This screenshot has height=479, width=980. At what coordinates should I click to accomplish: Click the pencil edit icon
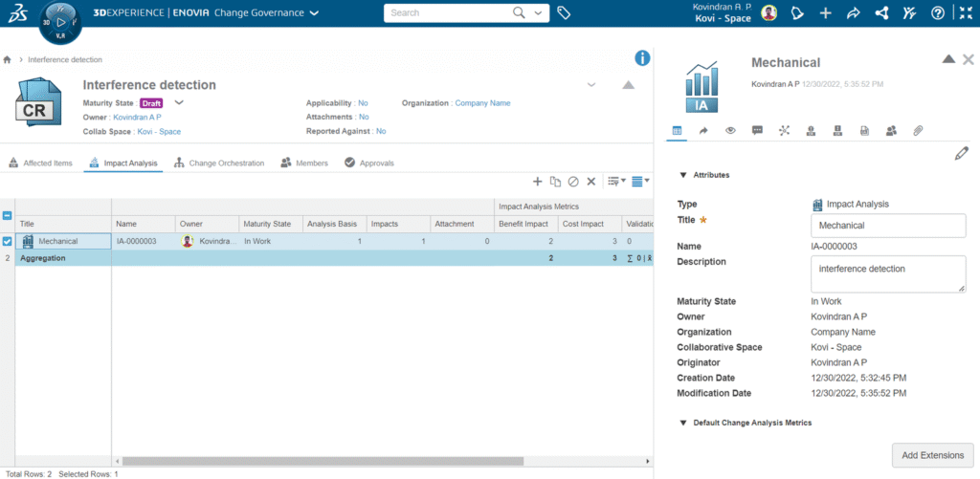(961, 153)
